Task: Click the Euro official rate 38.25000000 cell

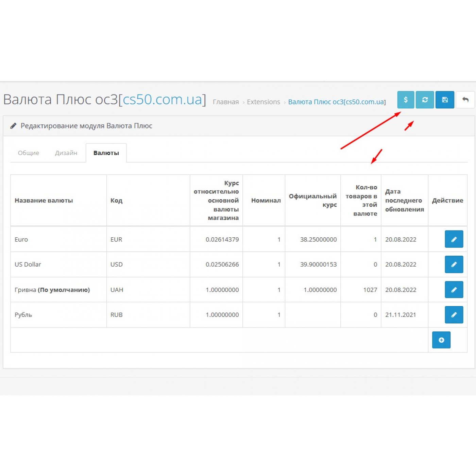Action: (318, 240)
